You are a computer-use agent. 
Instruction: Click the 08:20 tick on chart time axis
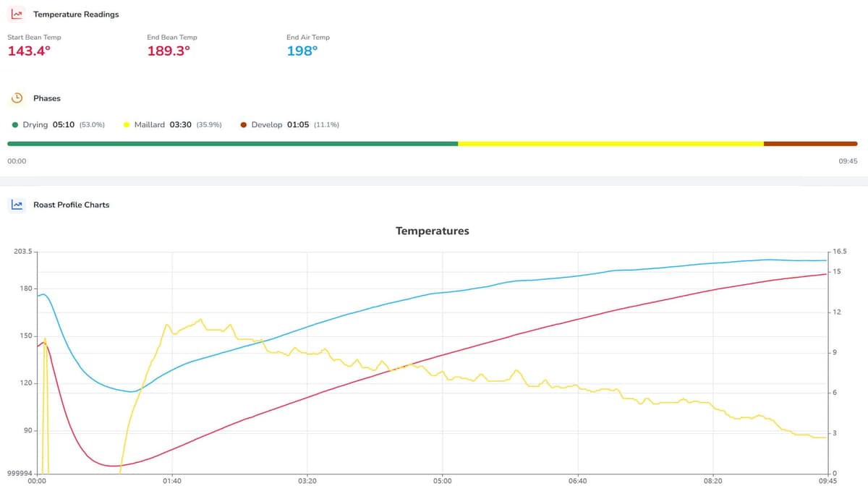[712, 480]
